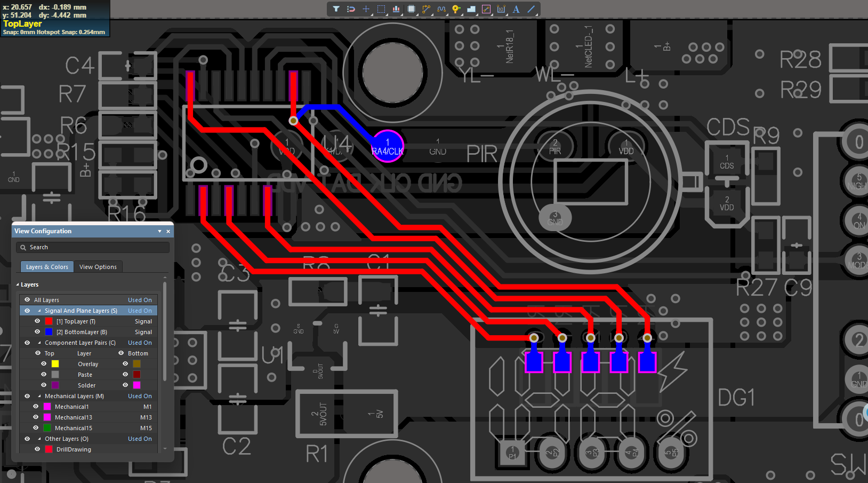868x483 pixels.
Task: Toggle eye for Top Solder layer
Action: 44,385
